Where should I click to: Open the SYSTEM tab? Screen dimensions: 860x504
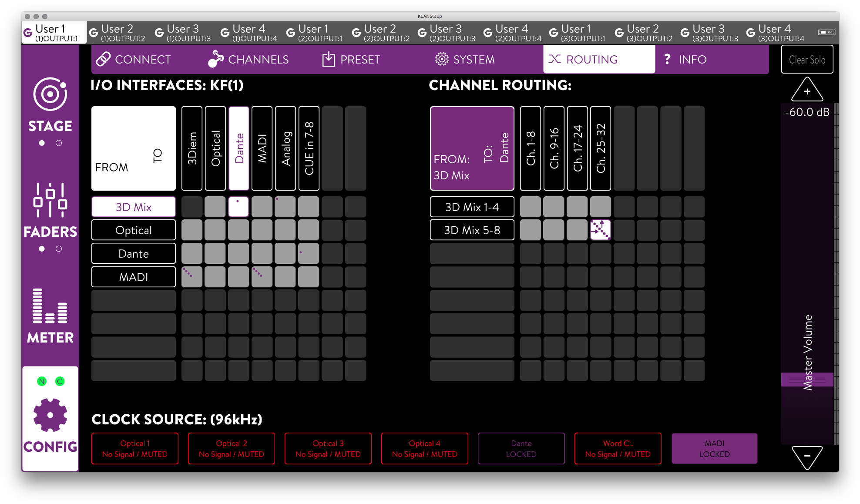point(465,59)
